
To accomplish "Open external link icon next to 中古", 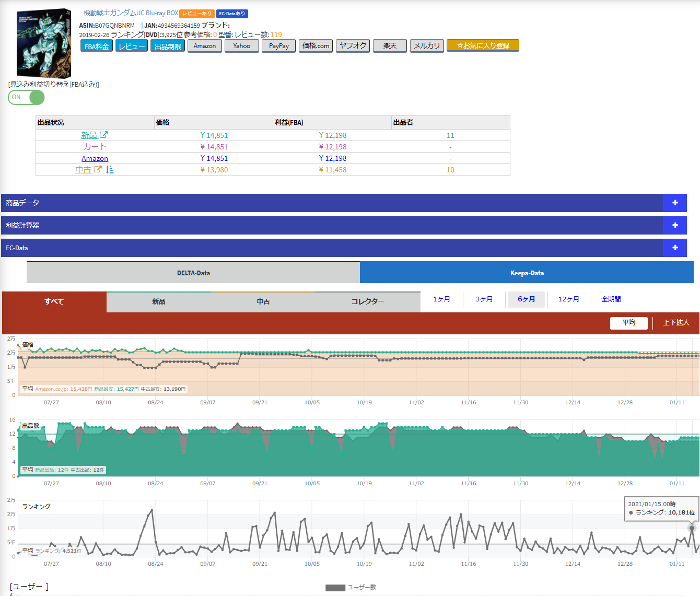I will 98,169.
